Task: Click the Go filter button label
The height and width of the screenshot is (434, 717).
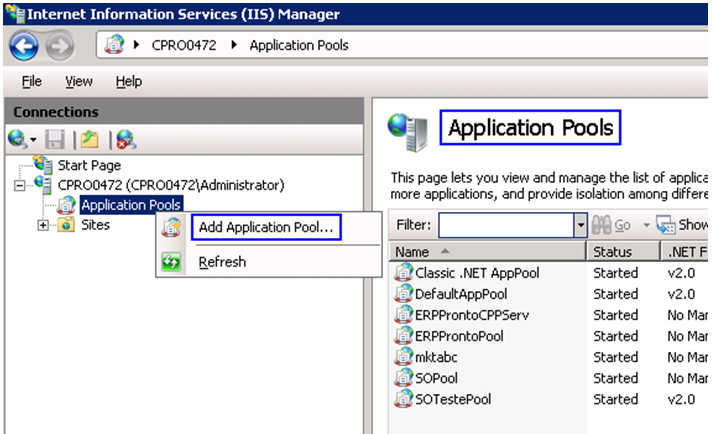Action: pos(622,225)
